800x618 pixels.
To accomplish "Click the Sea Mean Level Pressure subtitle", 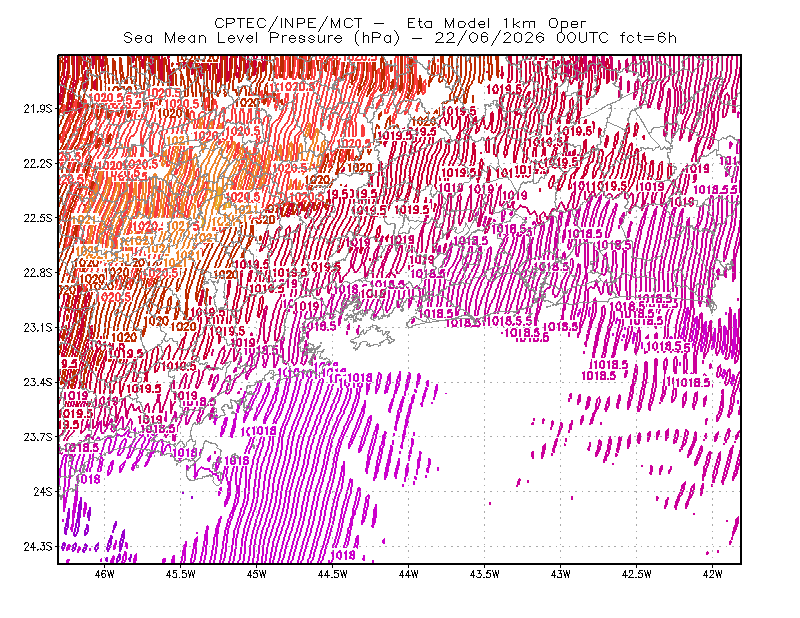I will point(400,38).
